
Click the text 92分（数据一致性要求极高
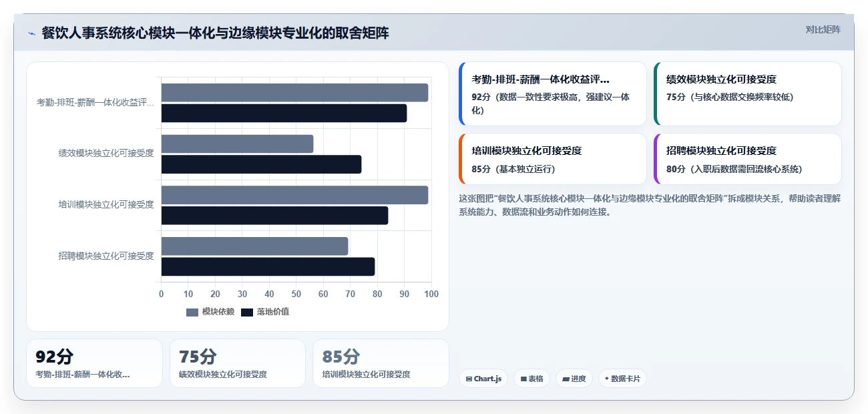tap(550, 103)
